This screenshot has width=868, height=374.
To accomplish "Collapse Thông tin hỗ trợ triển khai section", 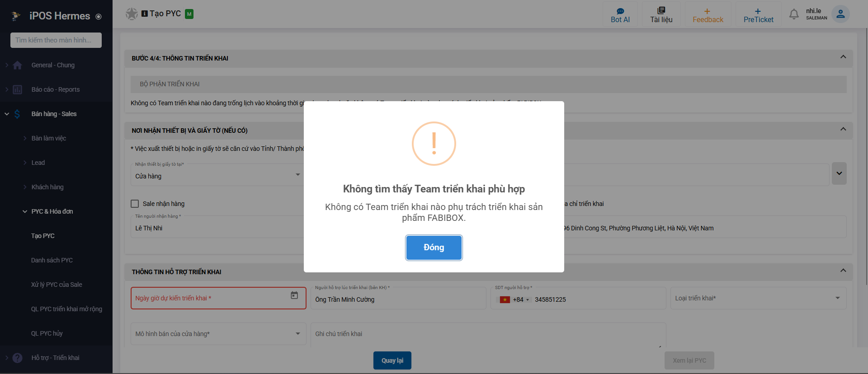I will point(843,271).
